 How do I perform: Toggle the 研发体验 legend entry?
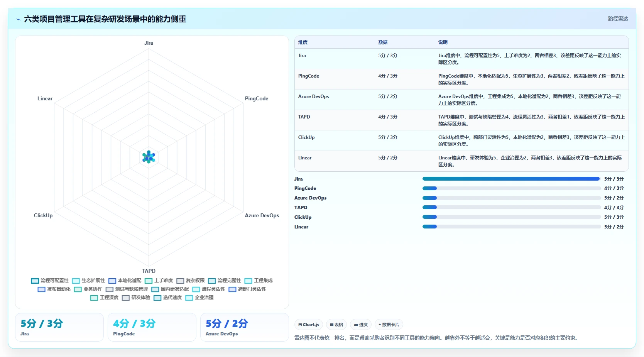click(136, 298)
